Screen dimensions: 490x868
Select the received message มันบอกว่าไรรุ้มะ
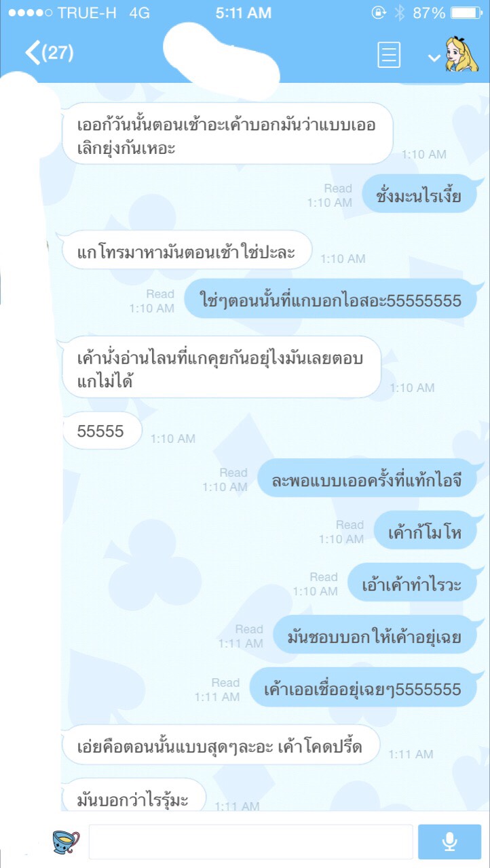coord(132,795)
